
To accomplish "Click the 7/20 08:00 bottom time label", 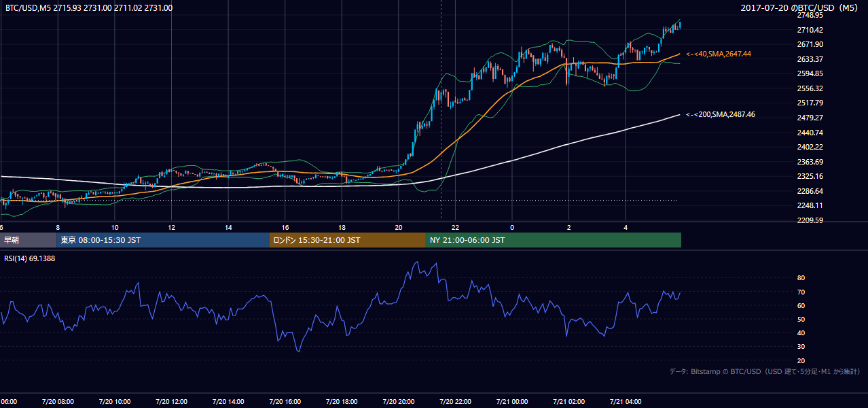I will 57,401.
